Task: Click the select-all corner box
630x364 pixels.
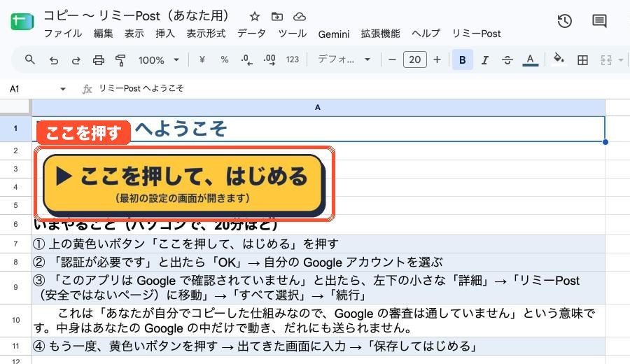Action: (15, 107)
